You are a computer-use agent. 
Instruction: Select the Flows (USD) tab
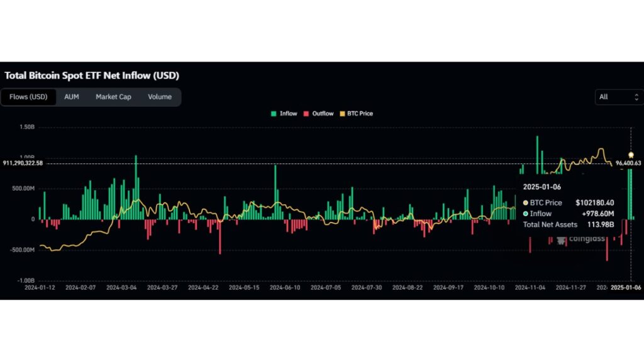click(x=28, y=97)
